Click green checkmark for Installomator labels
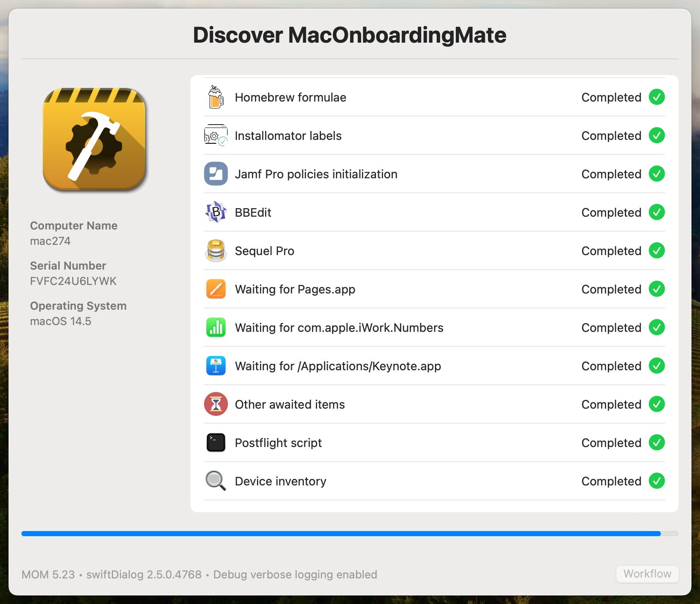This screenshot has height=604, width=700. pyautogui.click(x=656, y=135)
